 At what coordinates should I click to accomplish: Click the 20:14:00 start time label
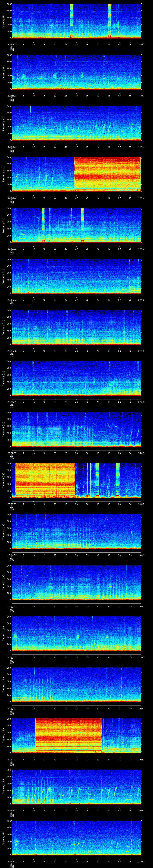pos(12,44)
